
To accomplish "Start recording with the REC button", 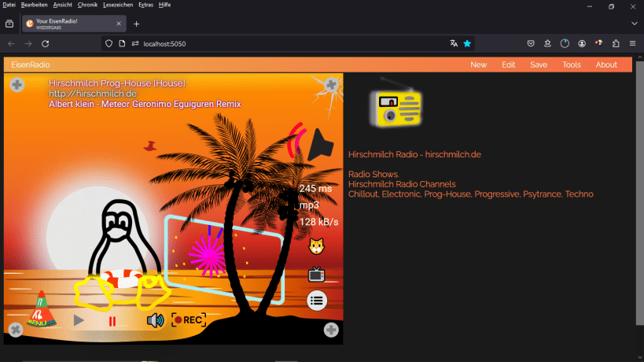I will click(189, 320).
